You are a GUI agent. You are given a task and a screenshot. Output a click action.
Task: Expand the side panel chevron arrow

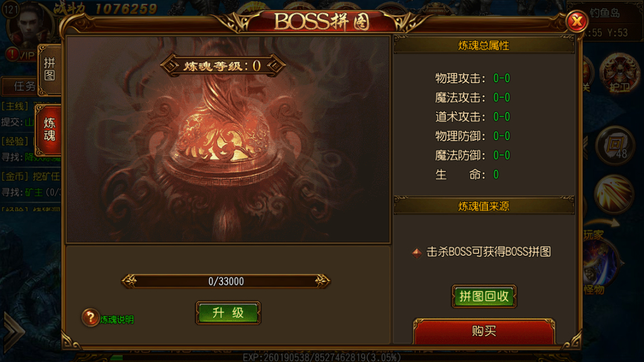click(13, 331)
